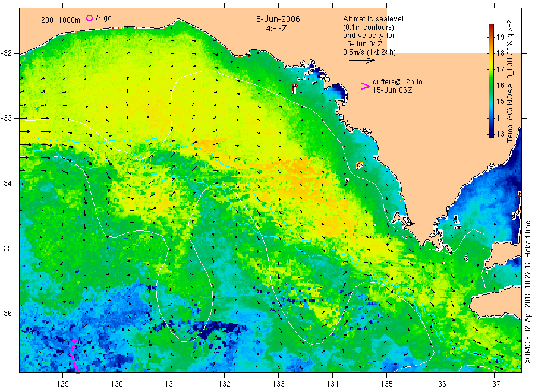Click the magenta Argo circle marker in legend
Screen dimensions: 535x392
pyautogui.click(x=89, y=18)
